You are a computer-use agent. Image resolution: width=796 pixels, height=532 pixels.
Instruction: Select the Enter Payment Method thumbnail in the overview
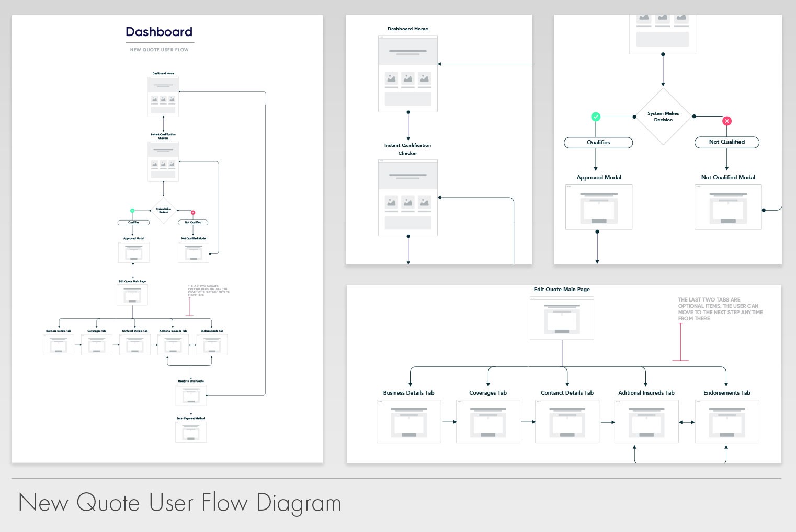point(191,432)
